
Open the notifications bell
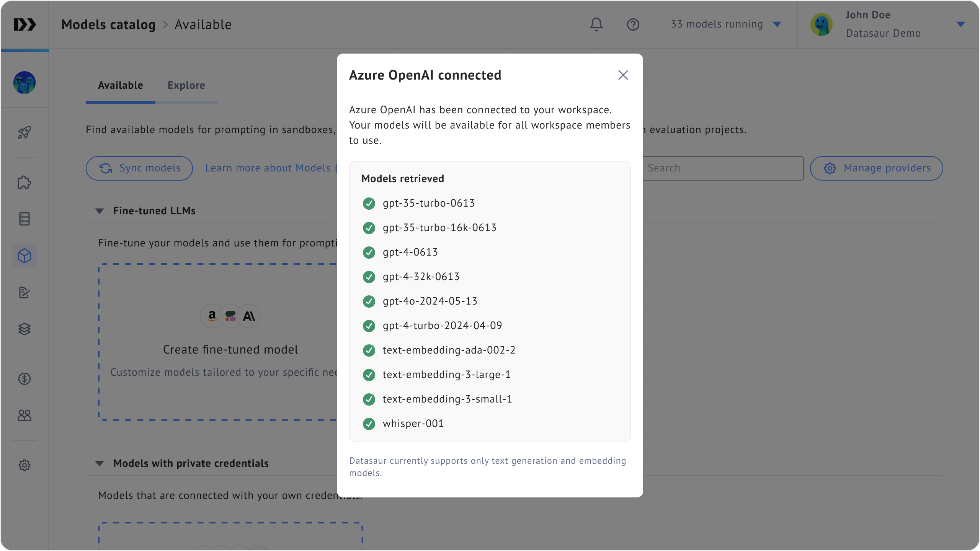[x=596, y=24]
